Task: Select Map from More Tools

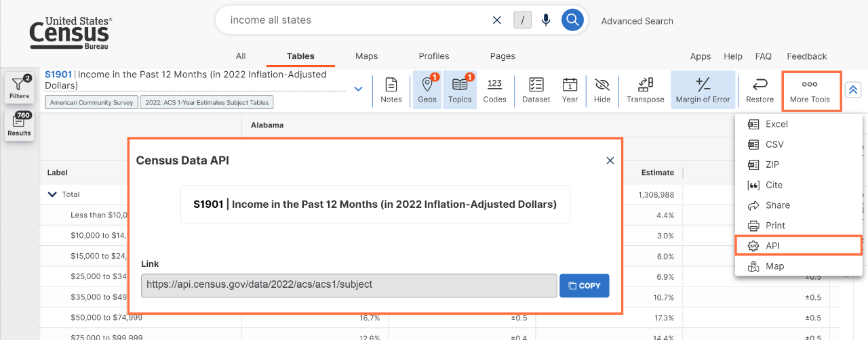Action: tap(798, 266)
